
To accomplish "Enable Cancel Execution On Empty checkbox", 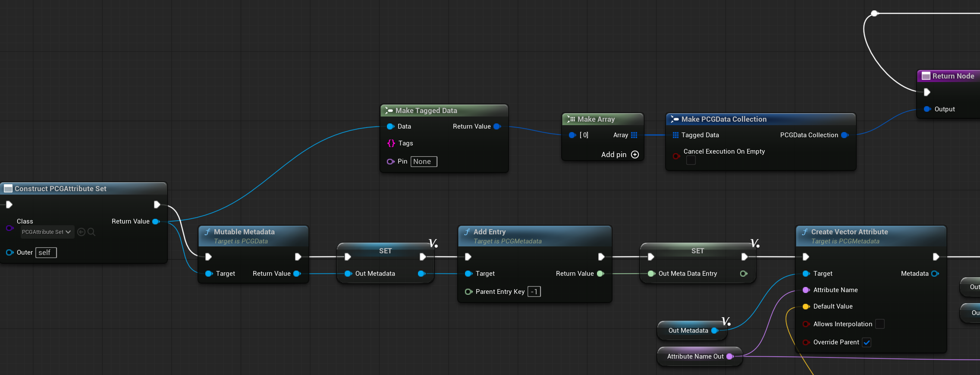I will click(x=691, y=160).
